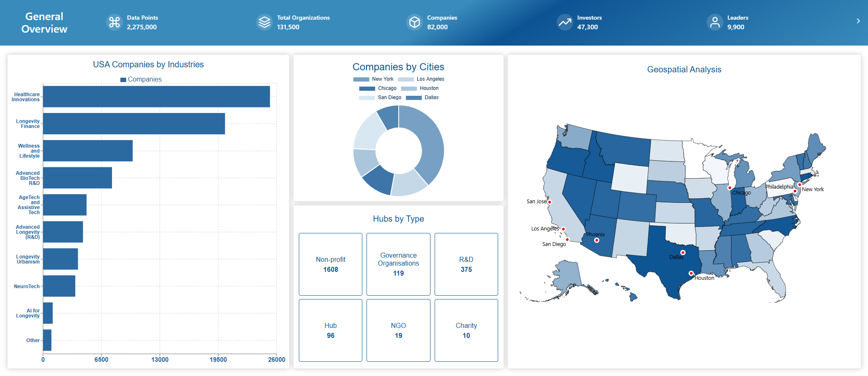Screen dimensions: 868x376
Task: Click the Leaders person icon
Action: pos(715,22)
